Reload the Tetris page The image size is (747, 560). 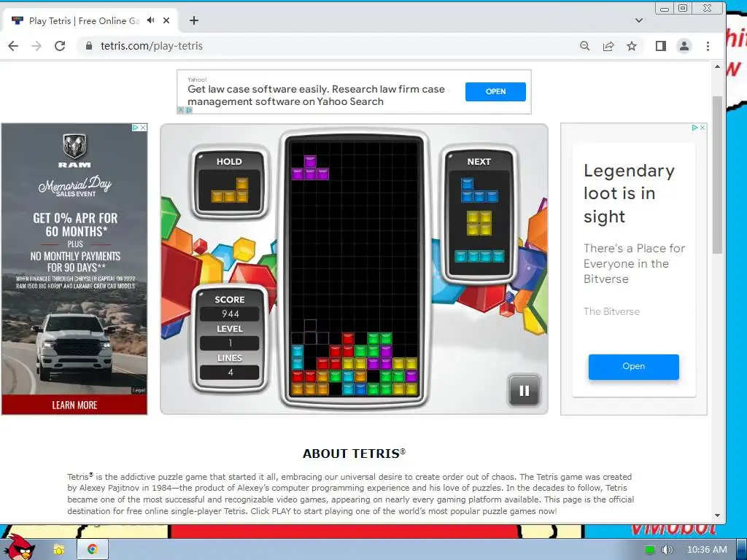pos(60,46)
